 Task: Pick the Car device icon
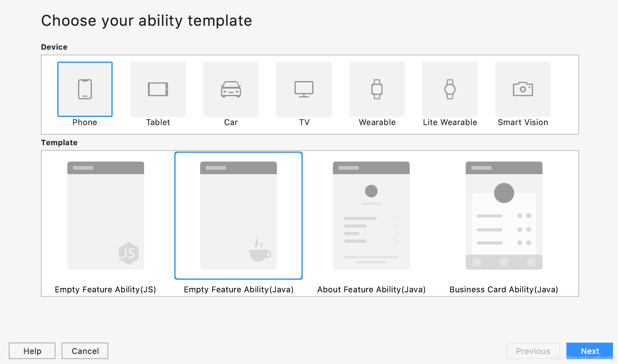(x=231, y=89)
